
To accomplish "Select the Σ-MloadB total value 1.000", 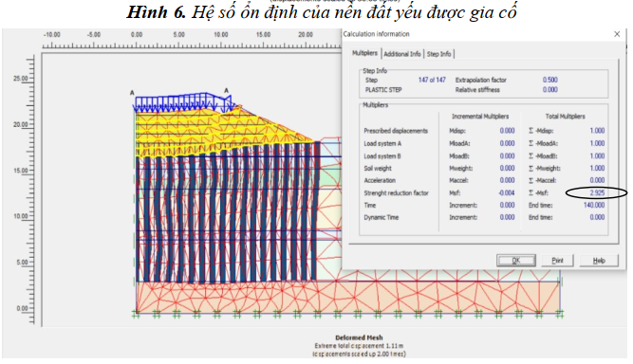I will pyautogui.click(x=597, y=155).
